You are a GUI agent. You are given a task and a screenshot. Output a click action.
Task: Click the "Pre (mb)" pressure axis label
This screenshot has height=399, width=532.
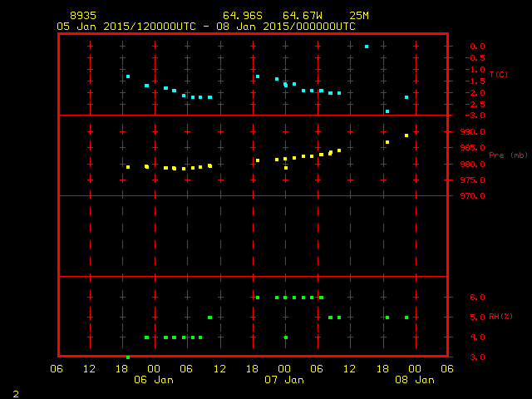click(508, 155)
